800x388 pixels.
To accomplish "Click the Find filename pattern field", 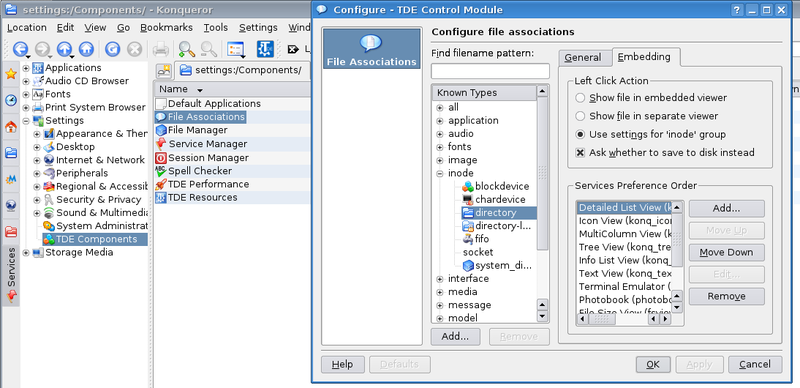I will tap(490, 71).
